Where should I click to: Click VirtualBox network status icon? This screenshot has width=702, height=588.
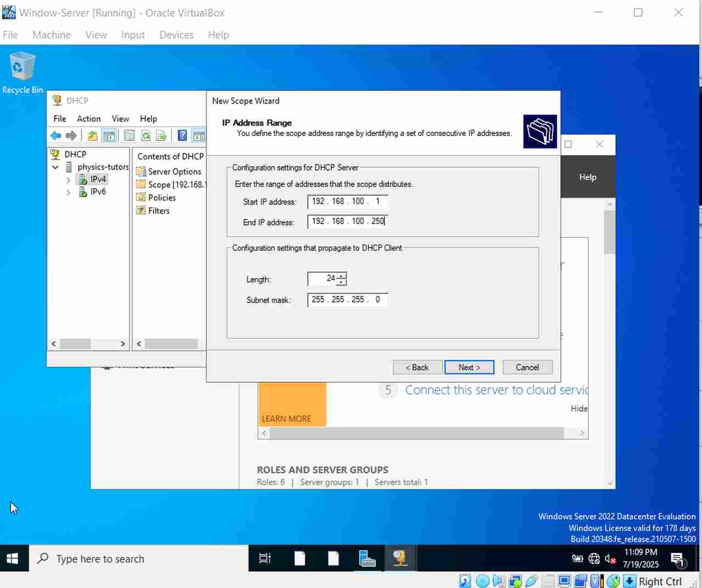(x=515, y=581)
